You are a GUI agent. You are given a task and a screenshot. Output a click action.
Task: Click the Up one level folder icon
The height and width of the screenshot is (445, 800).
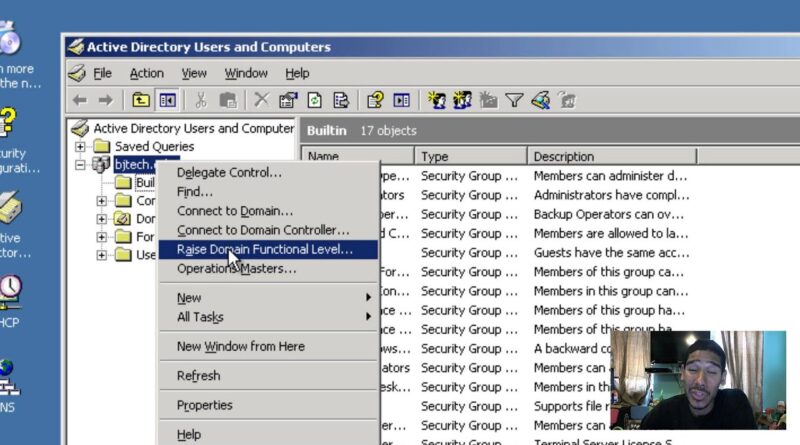click(x=141, y=100)
